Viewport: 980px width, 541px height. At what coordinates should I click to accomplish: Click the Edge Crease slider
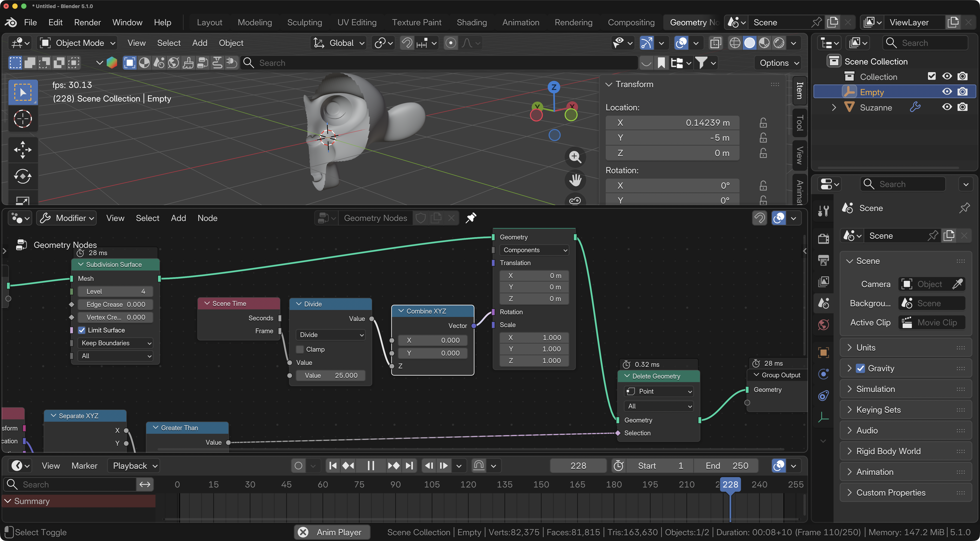pyautogui.click(x=115, y=304)
